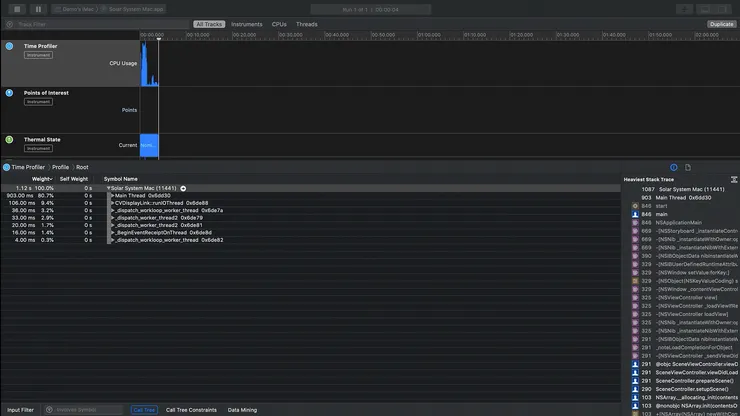Collapse the Solar System Mac (11441) row
This screenshot has height=416, width=740.
coord(109,188)
